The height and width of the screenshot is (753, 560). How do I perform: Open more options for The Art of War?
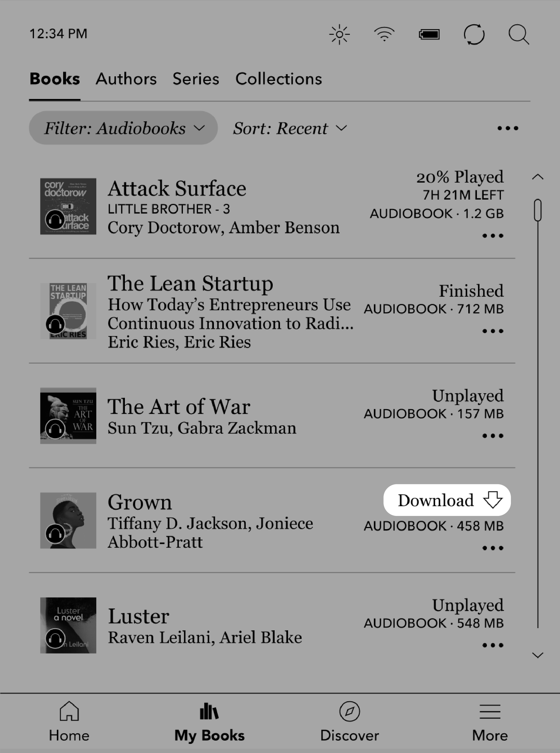pyautogui.click(x=493, y=436)
